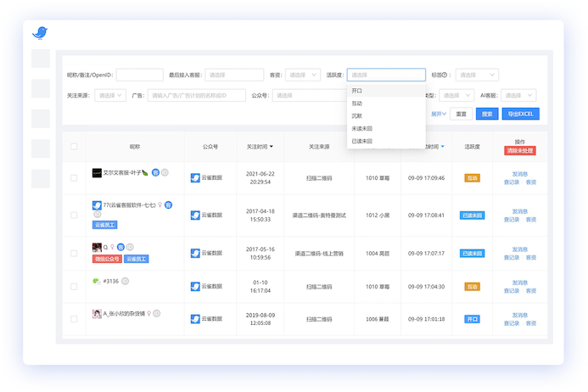Expand the AI客服 dropdown

(x=518, y=95)
